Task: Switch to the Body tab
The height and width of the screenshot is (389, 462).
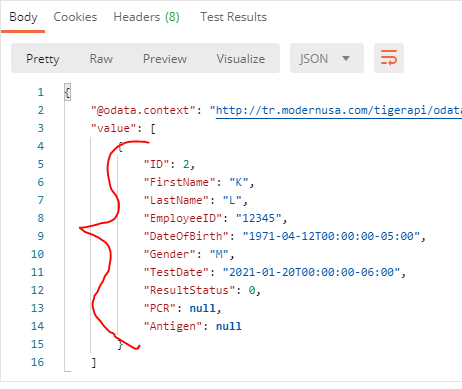Action: (23, 17)
